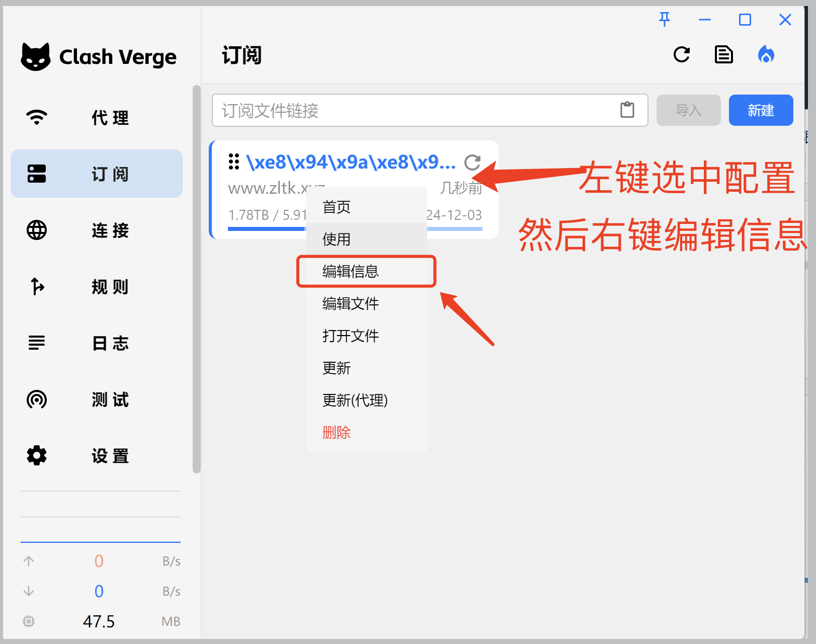Choose 编辑文件 from the context menu
The image size is (816, 644).
point(351,304)
